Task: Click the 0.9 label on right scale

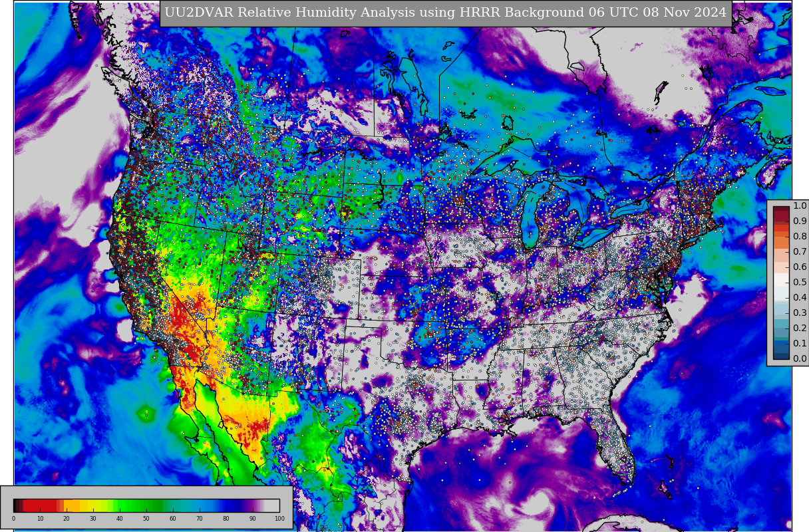Action: pyautogui.click(x=800, y=221)
